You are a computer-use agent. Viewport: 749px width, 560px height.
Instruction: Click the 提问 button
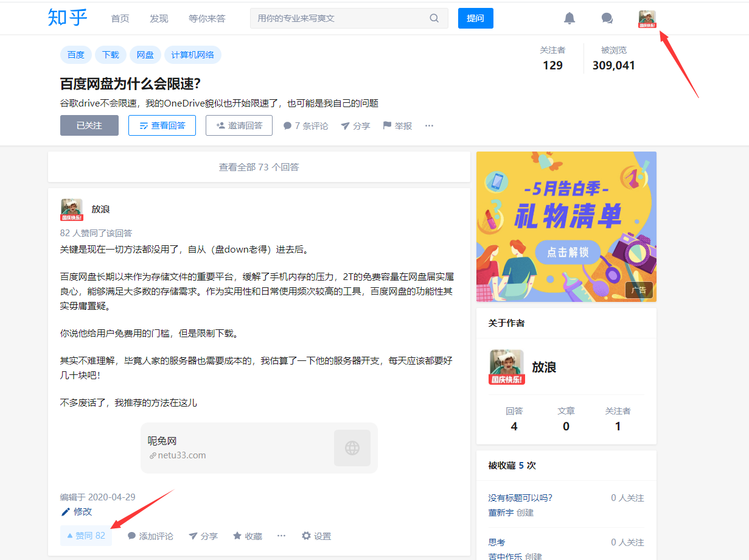[476, 18]
